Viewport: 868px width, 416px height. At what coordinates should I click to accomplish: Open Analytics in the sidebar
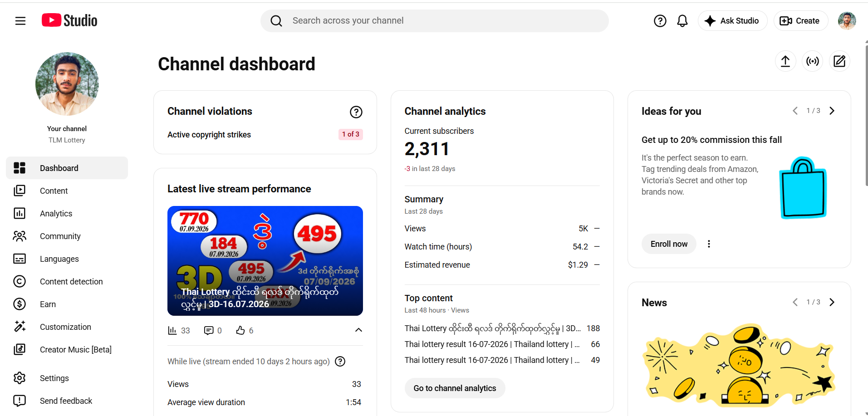67,214
